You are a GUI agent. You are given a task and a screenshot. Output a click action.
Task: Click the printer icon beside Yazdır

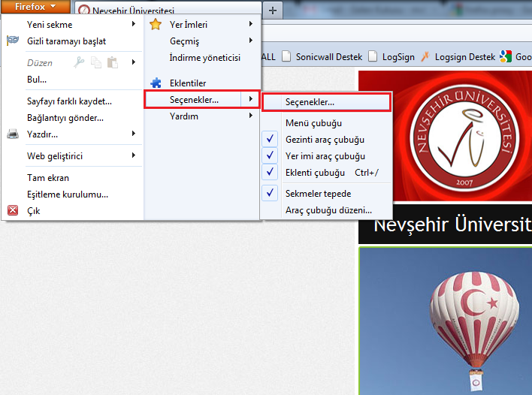point(13,134)
